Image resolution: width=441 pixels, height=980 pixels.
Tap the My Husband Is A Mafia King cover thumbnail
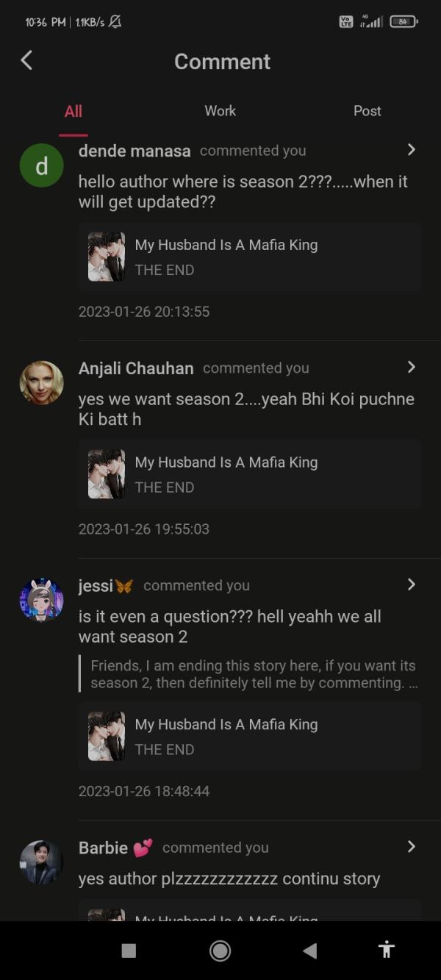pyautogui.click(x=106, y=257)
